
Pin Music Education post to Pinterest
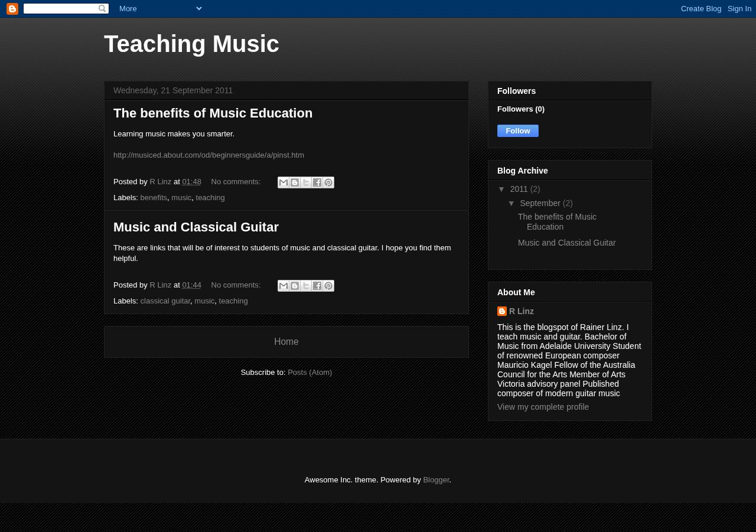click(328, 182)
